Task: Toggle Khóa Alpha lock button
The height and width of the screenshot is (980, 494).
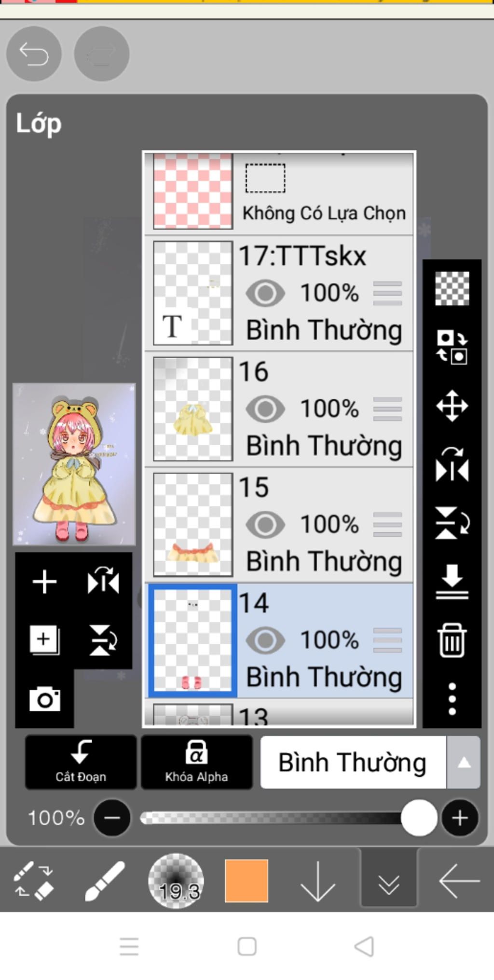Action: 196,762
